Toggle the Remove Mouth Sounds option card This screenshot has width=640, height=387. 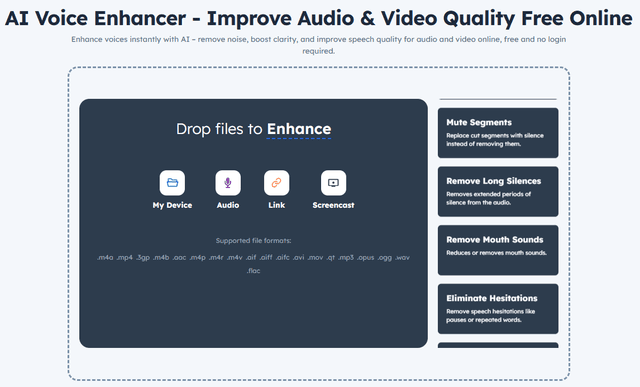(498, 250)
